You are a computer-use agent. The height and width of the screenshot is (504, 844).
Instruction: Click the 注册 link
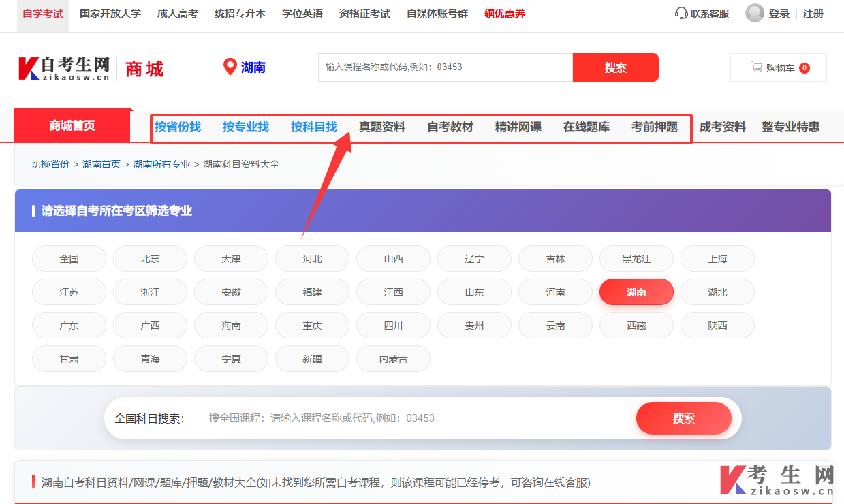(813, 13)
